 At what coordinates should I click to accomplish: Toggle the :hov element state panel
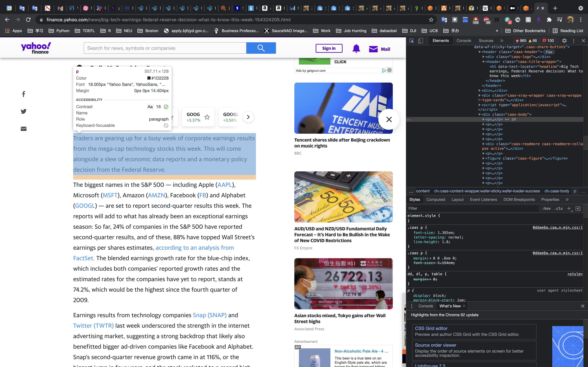coord(546,209)
